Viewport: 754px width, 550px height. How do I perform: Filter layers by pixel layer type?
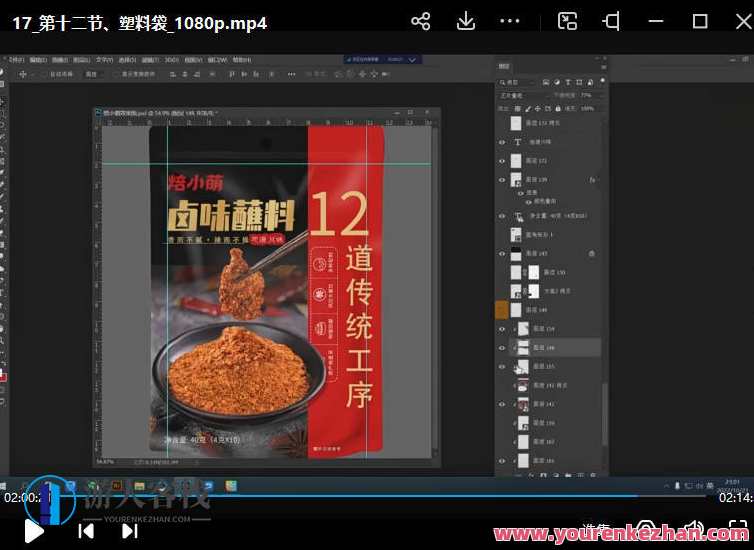546,83
